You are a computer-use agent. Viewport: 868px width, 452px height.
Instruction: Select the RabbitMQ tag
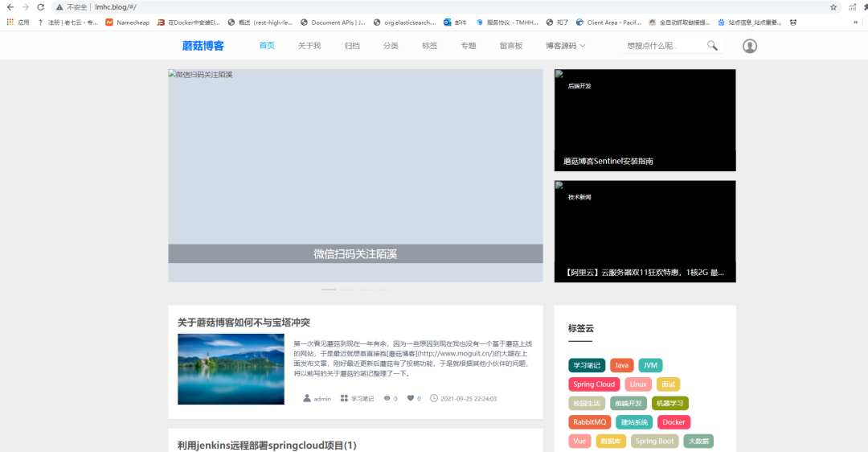coord(590,422)
